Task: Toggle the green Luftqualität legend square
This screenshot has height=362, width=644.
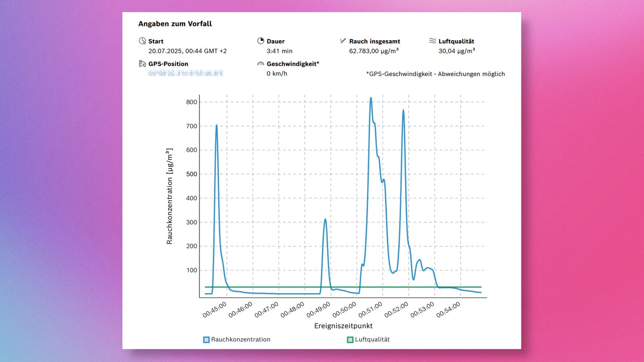Action: pos(350,340)
